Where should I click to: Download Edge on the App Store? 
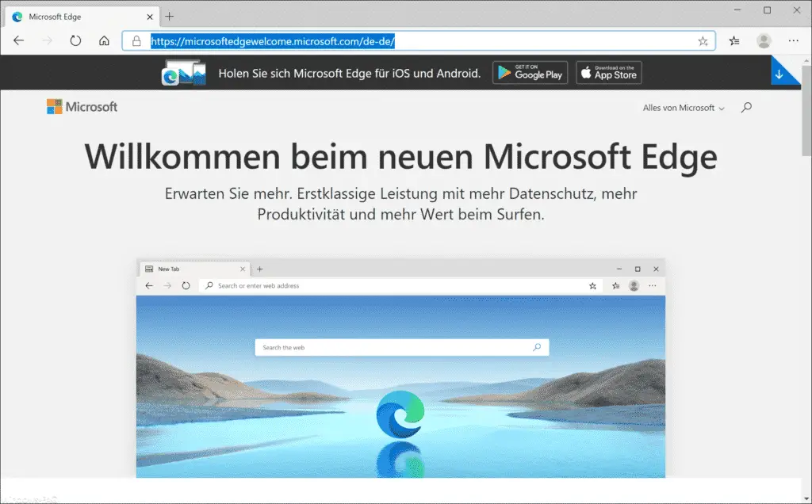click(x=609, y=72)
